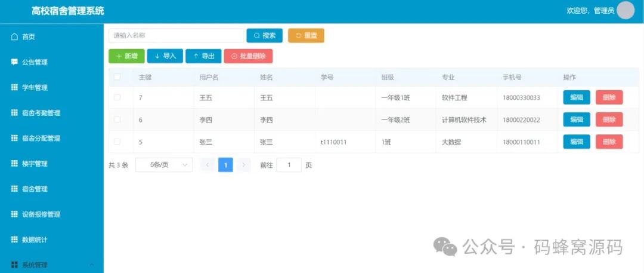Open 宿舍分配管理 in the sidebar

(52, 138)
